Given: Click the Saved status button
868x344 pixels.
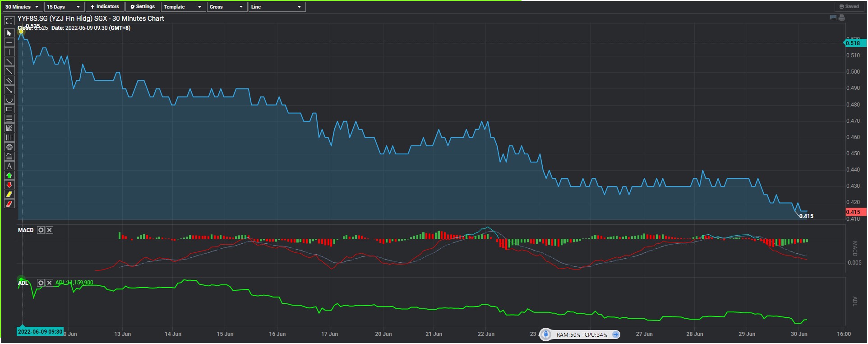Looking at the screenshot, I should [x=849, y=7].
